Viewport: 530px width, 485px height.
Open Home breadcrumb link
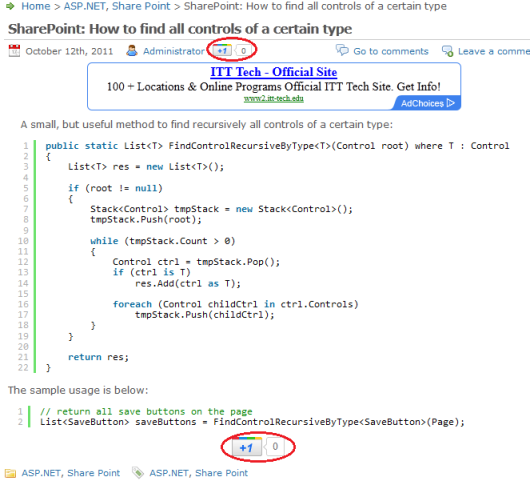point(35,6)
